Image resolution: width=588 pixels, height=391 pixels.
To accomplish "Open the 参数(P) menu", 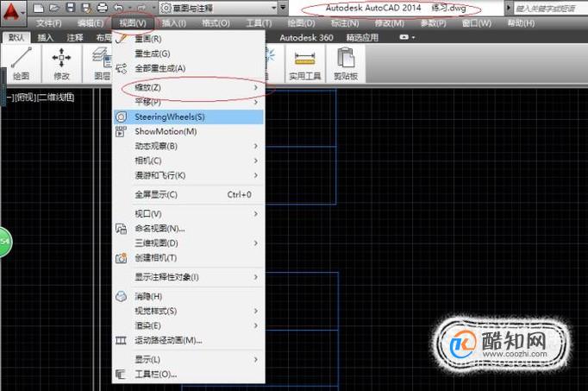I will tap(433, 23).
